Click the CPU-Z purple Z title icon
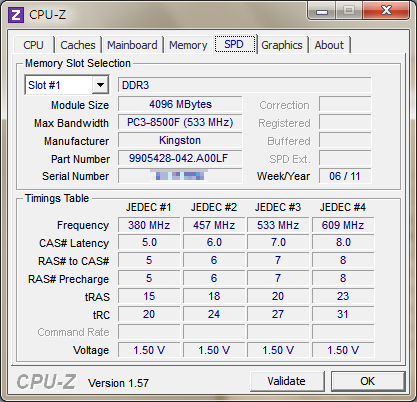417x402 pixels. 16,15
